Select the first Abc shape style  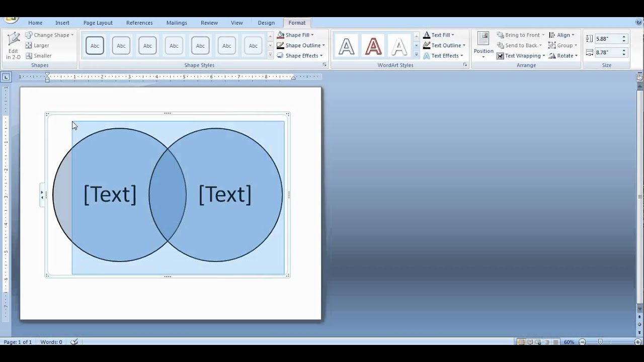tap(95, 46)
